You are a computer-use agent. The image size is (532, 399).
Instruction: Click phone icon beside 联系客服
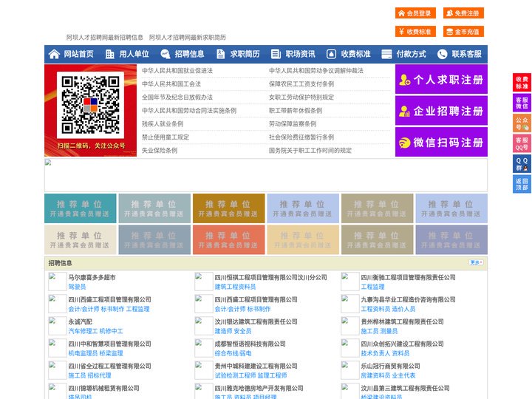(442, 54)
